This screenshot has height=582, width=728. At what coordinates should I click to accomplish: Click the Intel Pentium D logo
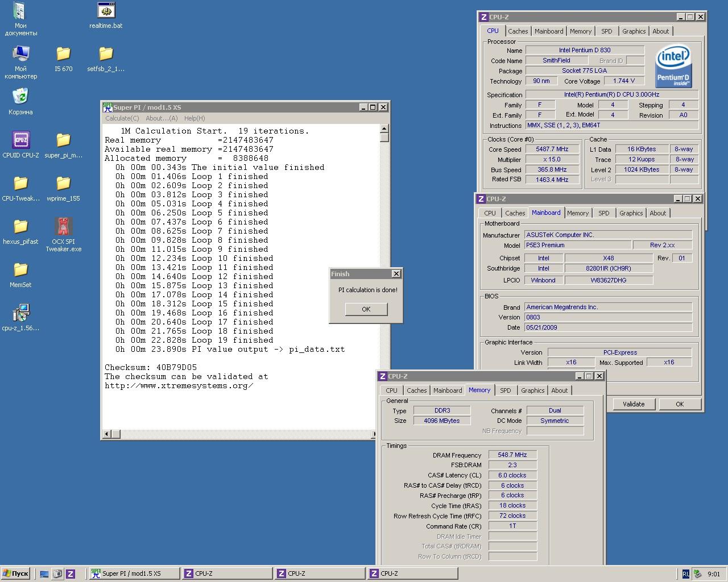(673, 66)
